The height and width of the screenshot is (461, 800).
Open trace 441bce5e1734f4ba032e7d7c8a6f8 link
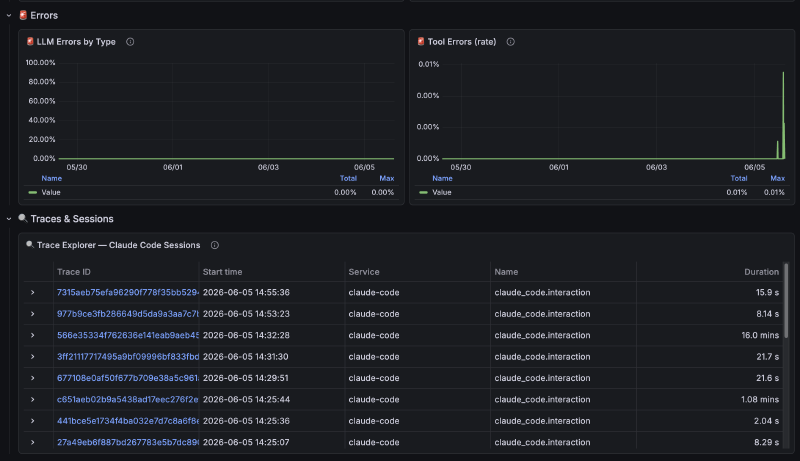128,421
